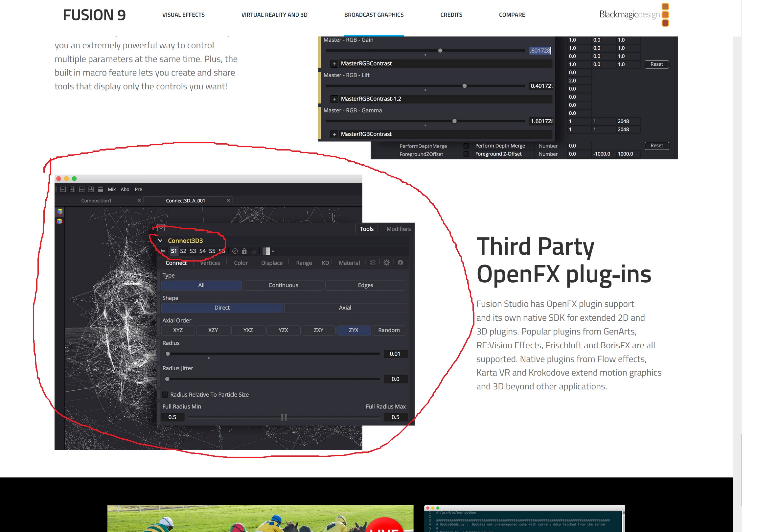Expand the MasterRGBContrast-1.2 plus icon

tap(334, 99)
